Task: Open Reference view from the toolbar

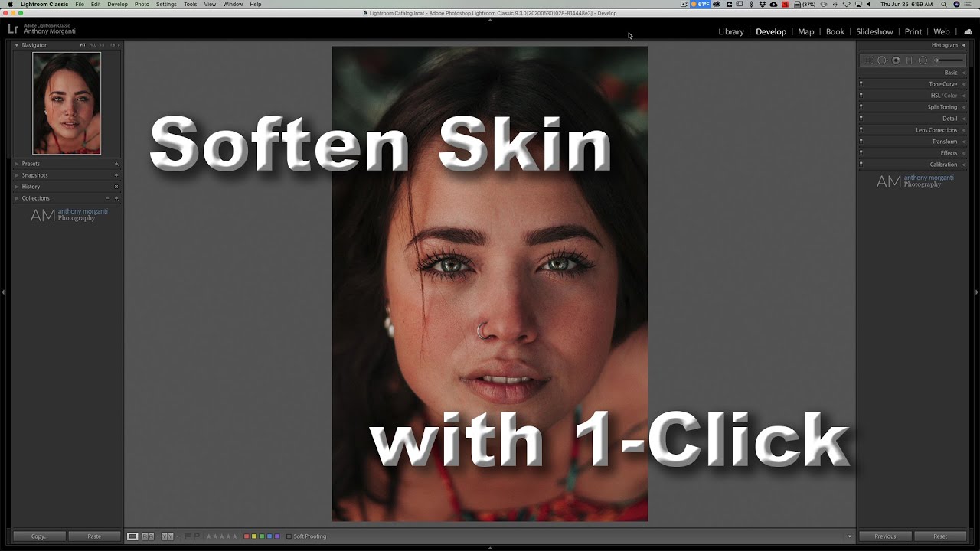Action: (x=148, y=536)
